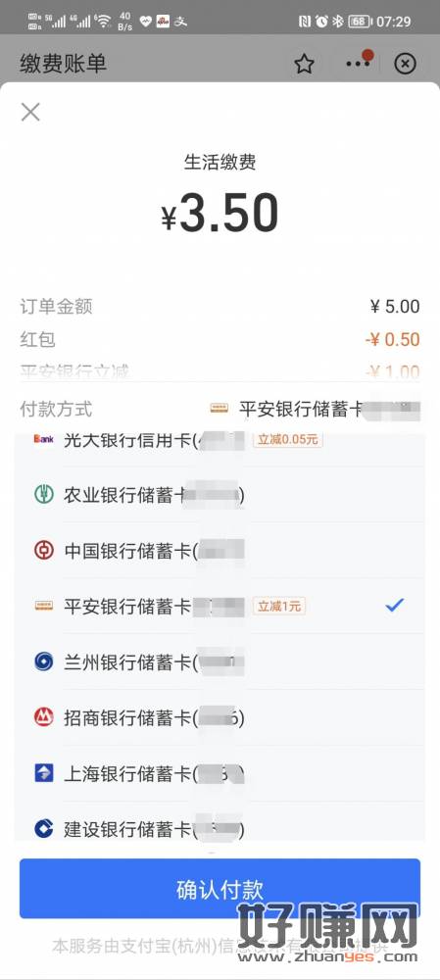The height and width of the screenshot is (980, 440).
Task: Toggle the checkmark on 平安银行储蓄卡
Action: point(394,605)
